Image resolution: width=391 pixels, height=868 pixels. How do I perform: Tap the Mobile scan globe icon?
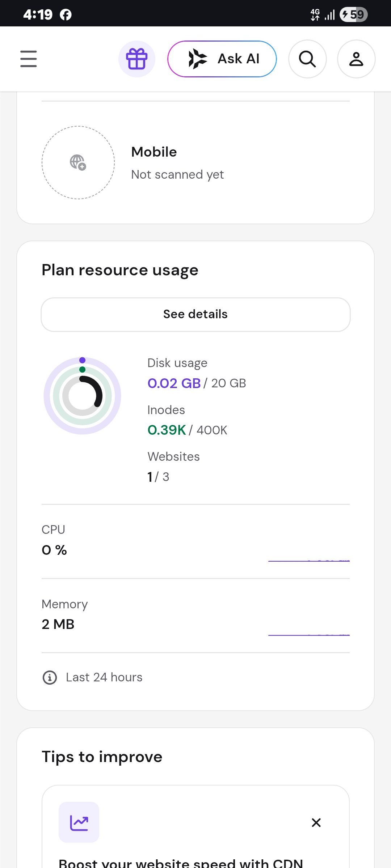pyautogui.click(x=78, y=162)
